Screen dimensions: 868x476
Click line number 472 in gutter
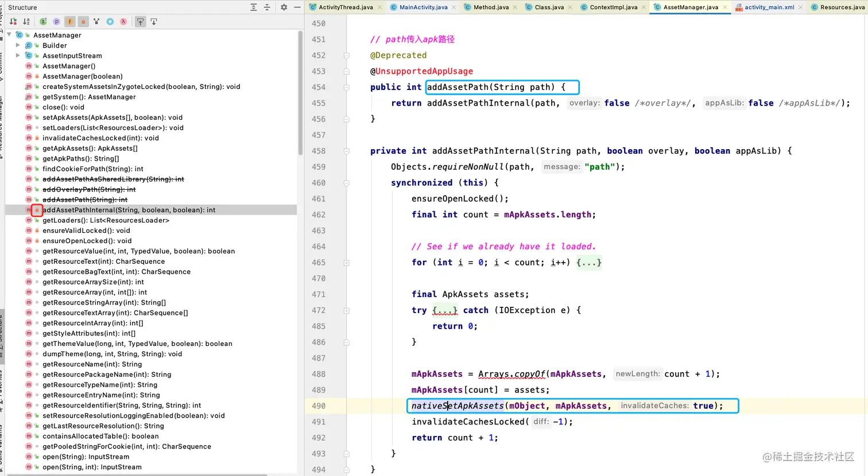pyautogui.click(x=319, y=310)
